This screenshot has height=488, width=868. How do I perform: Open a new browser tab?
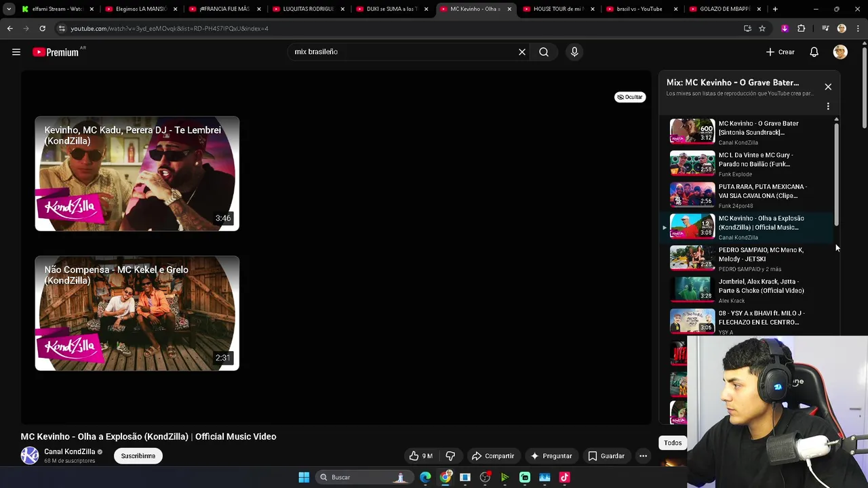(x=775, y=9)
